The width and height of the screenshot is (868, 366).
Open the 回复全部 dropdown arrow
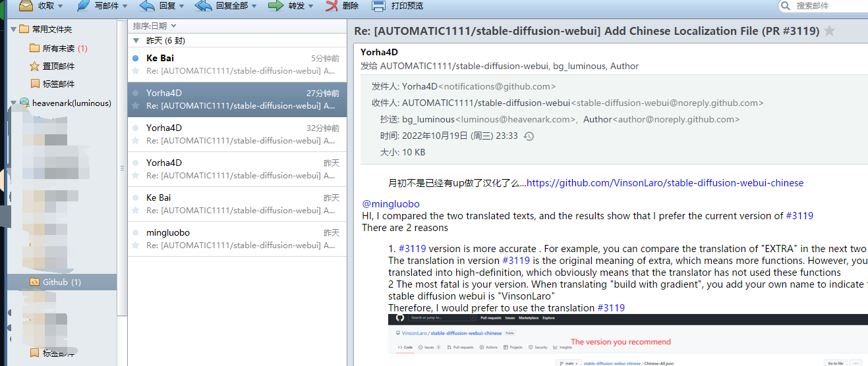pyautogui.click(x=254, y=6)
